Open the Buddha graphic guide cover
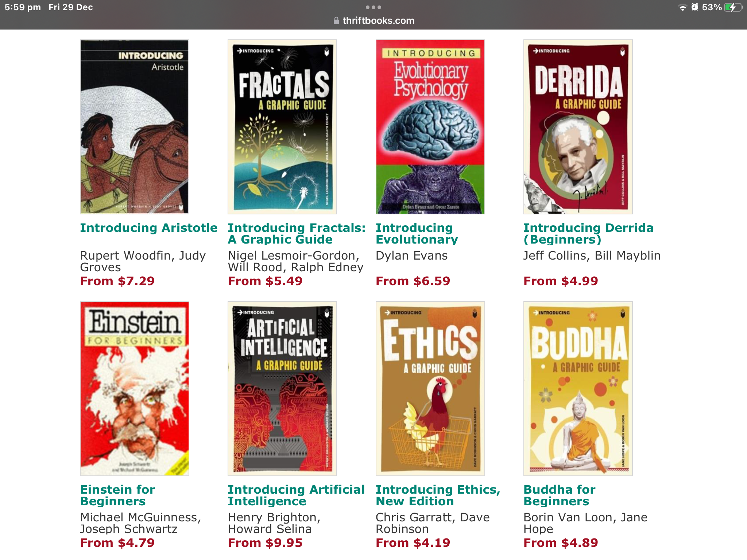Viewport: 747px width, 560px height. tap(578, 388)
